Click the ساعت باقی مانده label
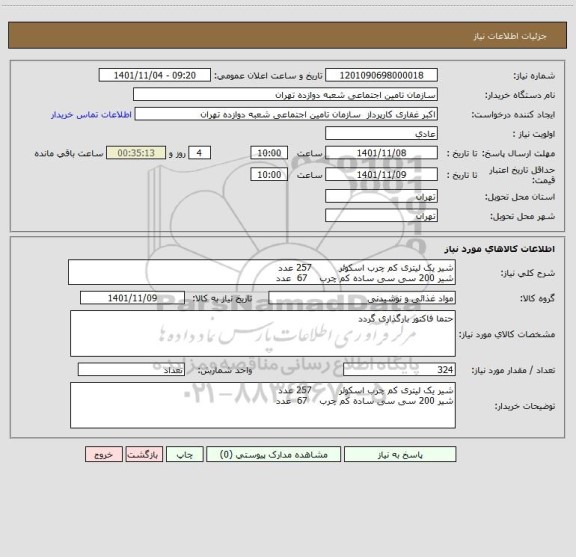The height and width of the screenshot is (557, 576). point(69,153)
